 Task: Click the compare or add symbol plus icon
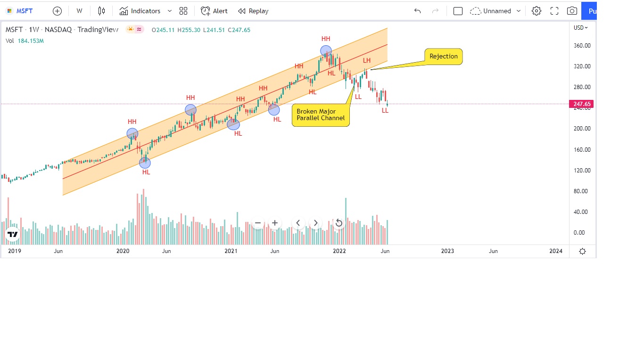click(x=57, y=11)
